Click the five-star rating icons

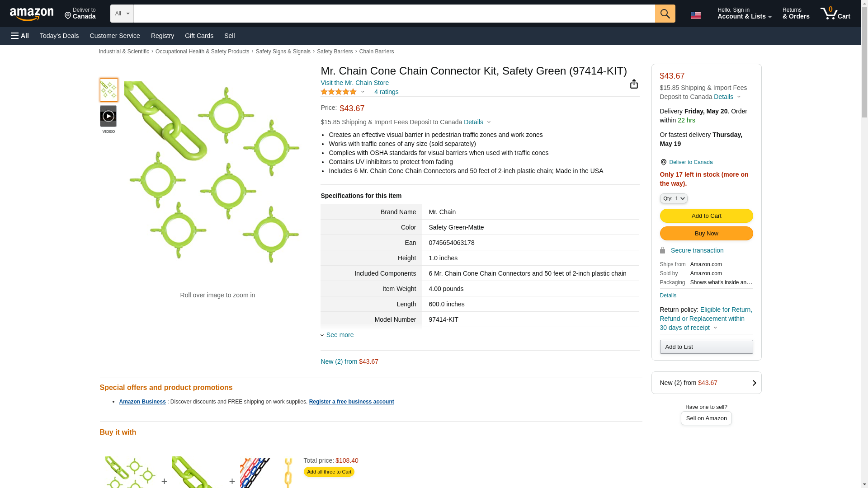(339, 92)
